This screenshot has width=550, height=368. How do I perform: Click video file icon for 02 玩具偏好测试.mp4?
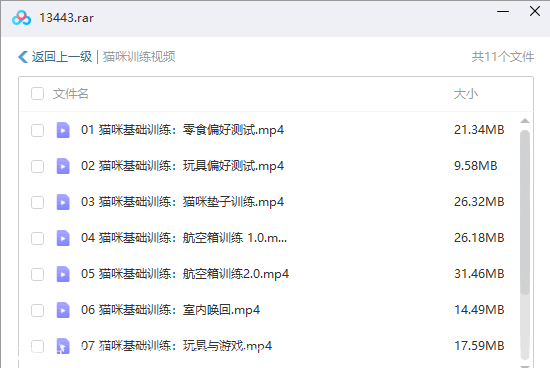(x=63, y=166)
